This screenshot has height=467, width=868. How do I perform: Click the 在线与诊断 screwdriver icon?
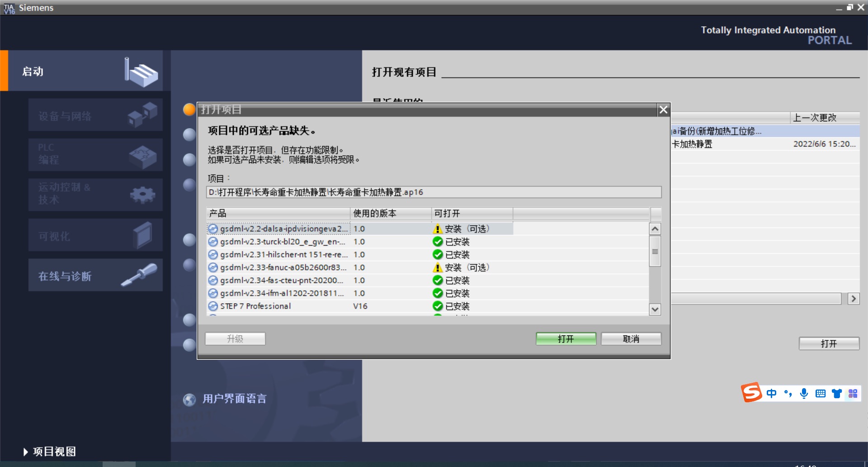point(139,275)
